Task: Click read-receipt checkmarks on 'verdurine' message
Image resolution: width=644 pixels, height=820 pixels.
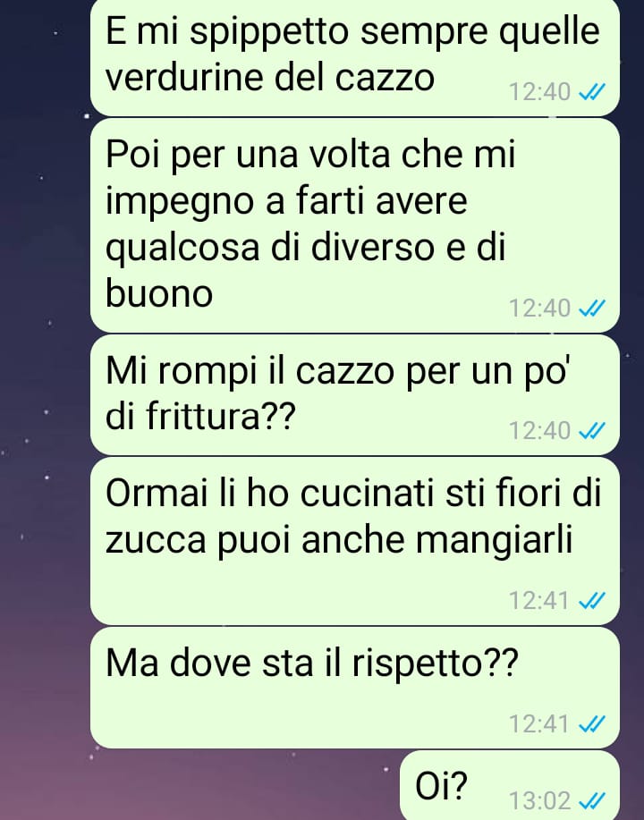Action: pyautogui.click(x=592, y=93)
